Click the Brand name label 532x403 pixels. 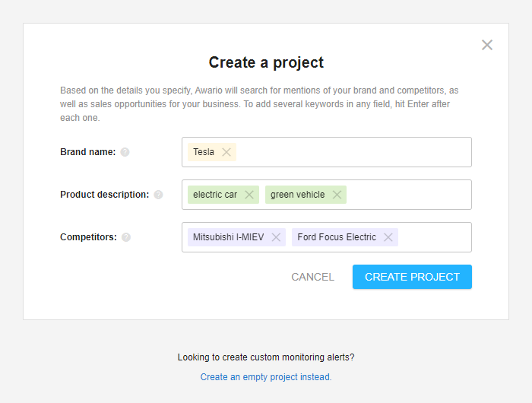(88, 152)
